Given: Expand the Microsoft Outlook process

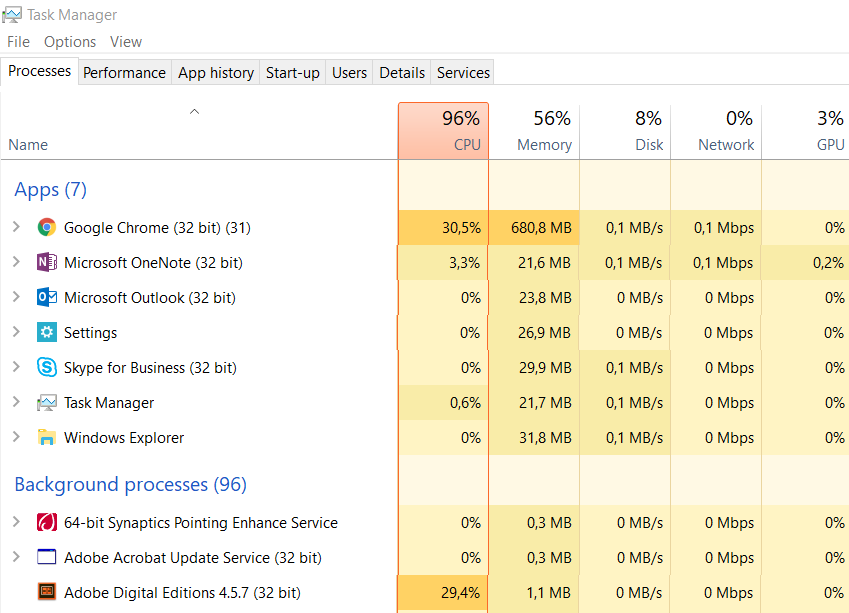Looking at the screenshot, I should coord(16,297).
